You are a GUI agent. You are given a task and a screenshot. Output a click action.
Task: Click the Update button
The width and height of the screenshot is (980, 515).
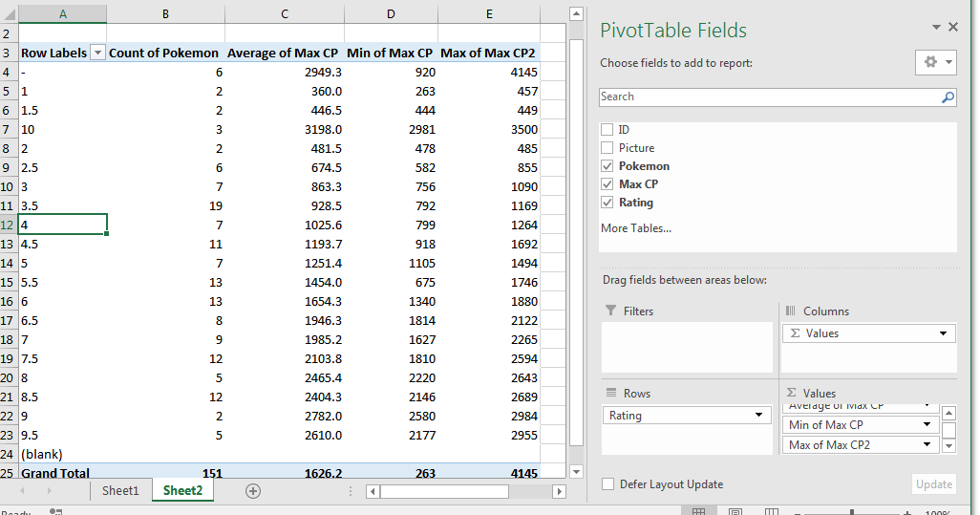934,484
